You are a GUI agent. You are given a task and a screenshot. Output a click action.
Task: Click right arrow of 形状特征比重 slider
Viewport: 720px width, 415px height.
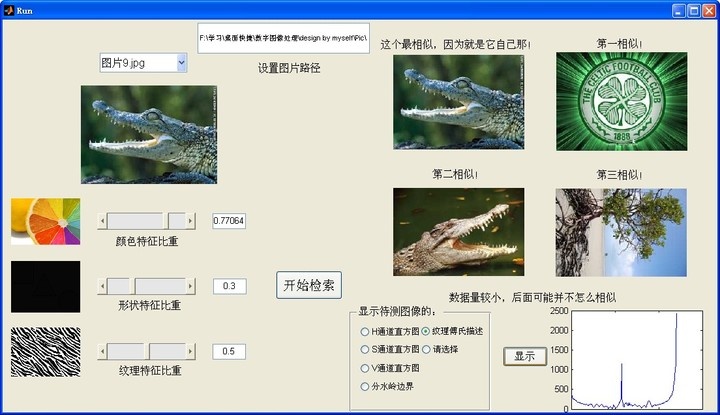click(190, 286)
